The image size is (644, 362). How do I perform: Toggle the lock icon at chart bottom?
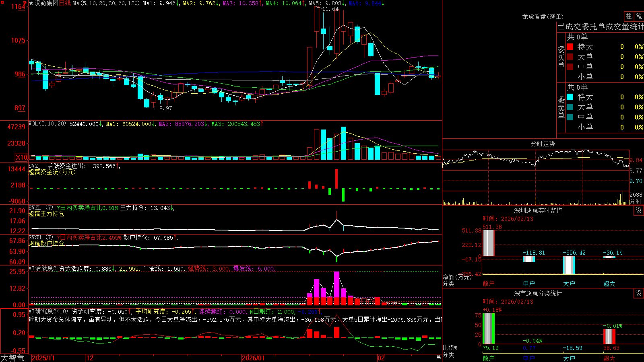439,357
